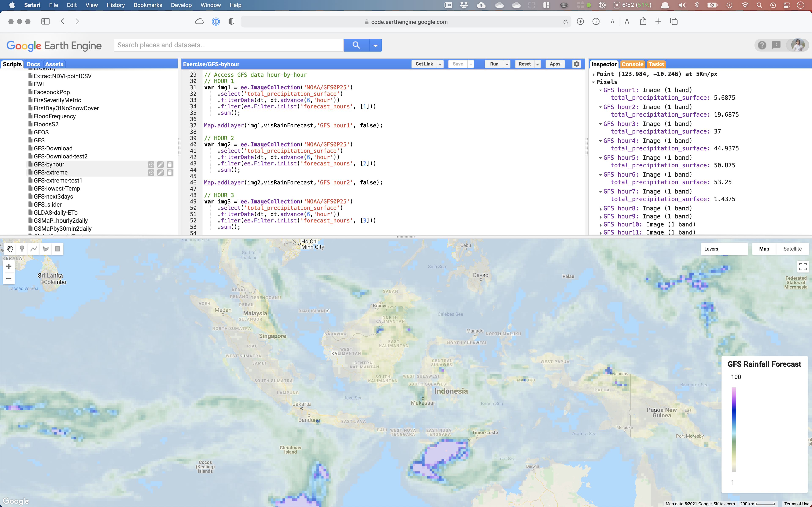Open the Run button dropdown arrow
Image resolution: width=812 pixels, height=507 pixels.
[507, 64]
